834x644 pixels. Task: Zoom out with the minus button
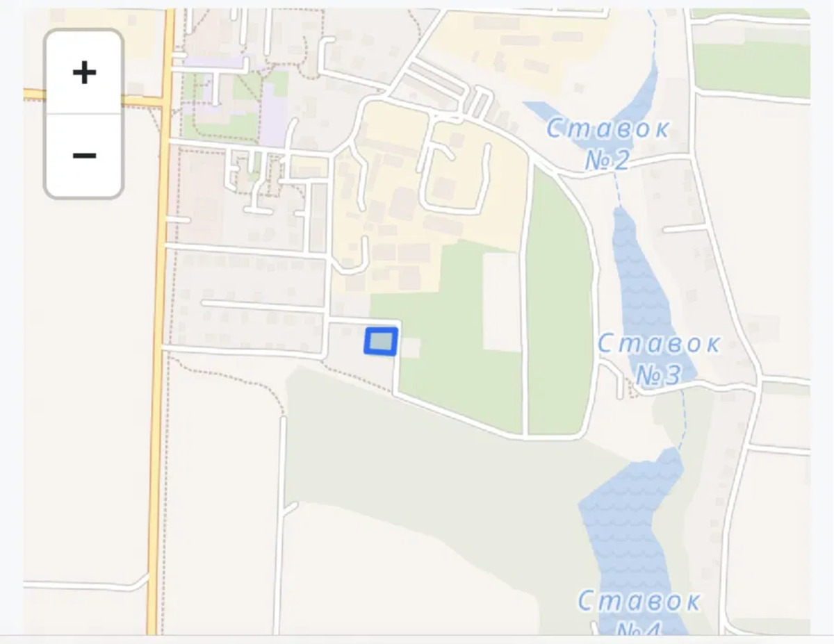pos(84,155)
